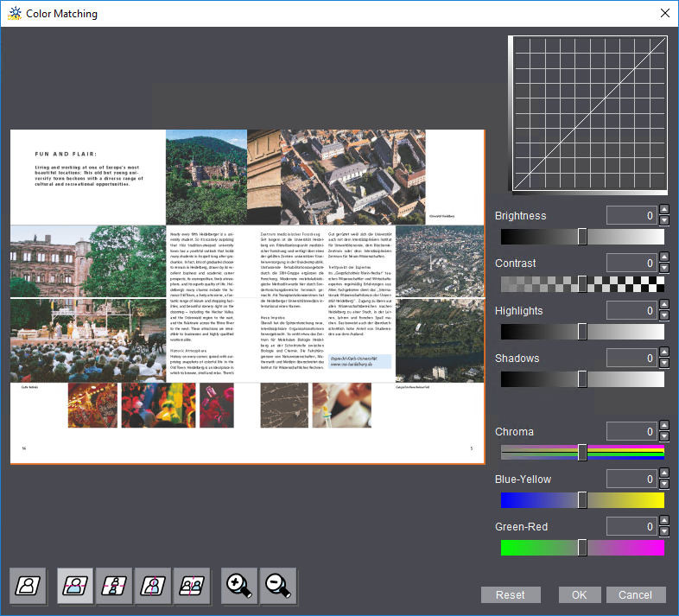The height and width of the screenshot is (616, 679).
Task: Decrease Highlights with the down arrow
Action: (x=663, y=315)
